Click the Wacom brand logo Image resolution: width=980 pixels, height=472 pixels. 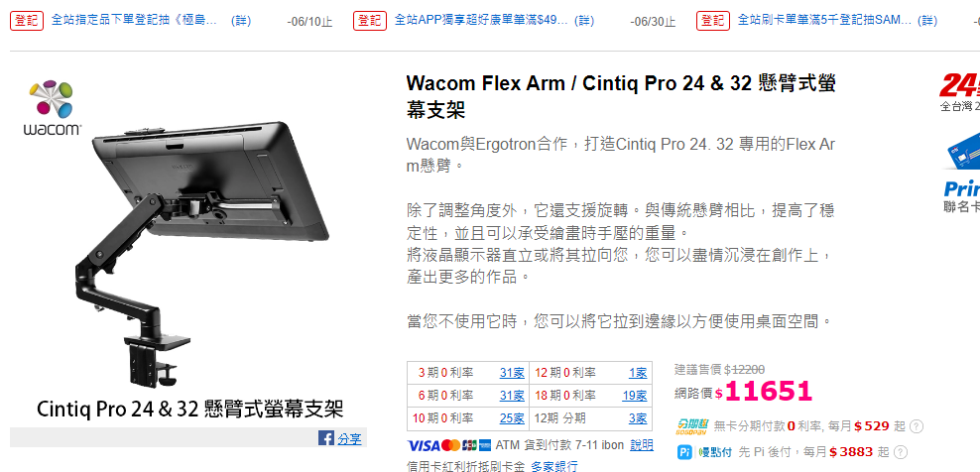[53, 108]
